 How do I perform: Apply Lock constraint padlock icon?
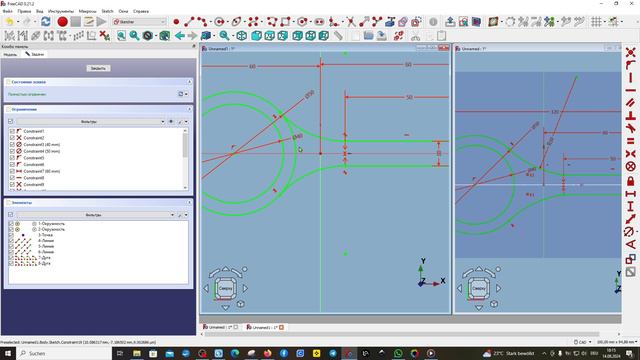631,181
